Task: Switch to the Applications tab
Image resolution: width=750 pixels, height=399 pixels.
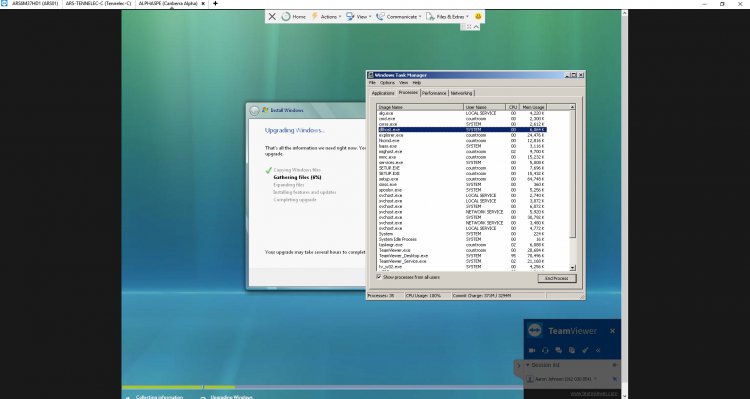Action: coord(383,93)
